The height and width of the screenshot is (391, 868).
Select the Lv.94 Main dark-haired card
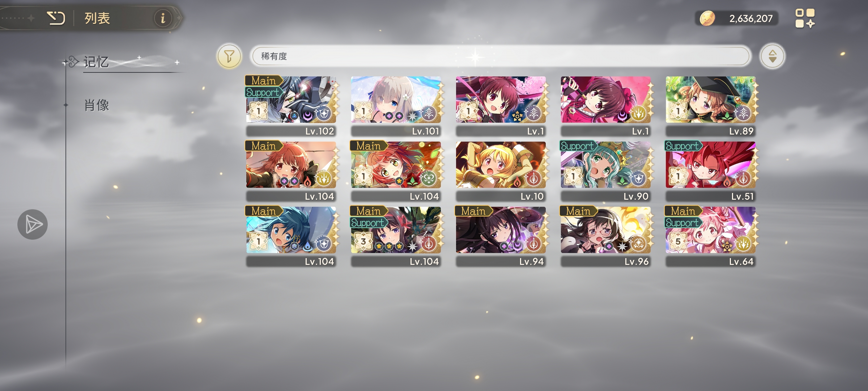click(x=501, y=236)
